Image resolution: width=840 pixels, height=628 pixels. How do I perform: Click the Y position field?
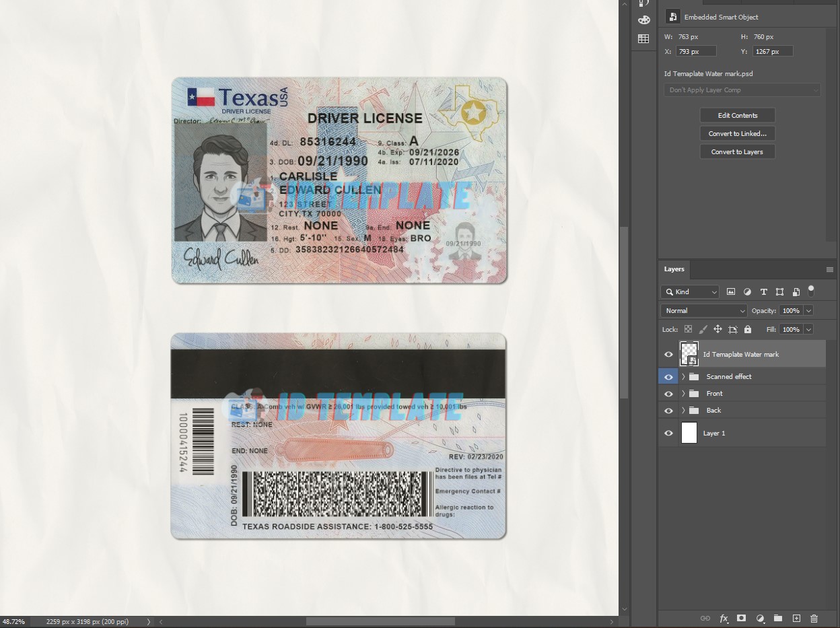773,51
